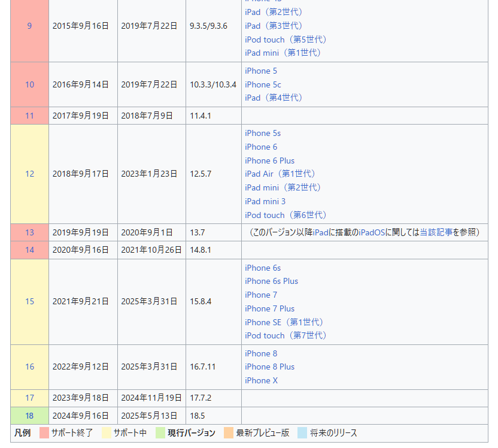The image size is (498, 448).
Task: Click the green 現行バージョン legend swatch
Action: pyautogui.click(x=160, y=433)
